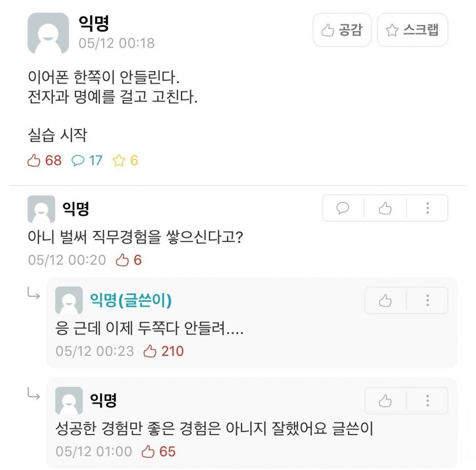Click the 6 likes count on first comment
Viewport: 476px width, 470px height.
(x=129, y=260)
